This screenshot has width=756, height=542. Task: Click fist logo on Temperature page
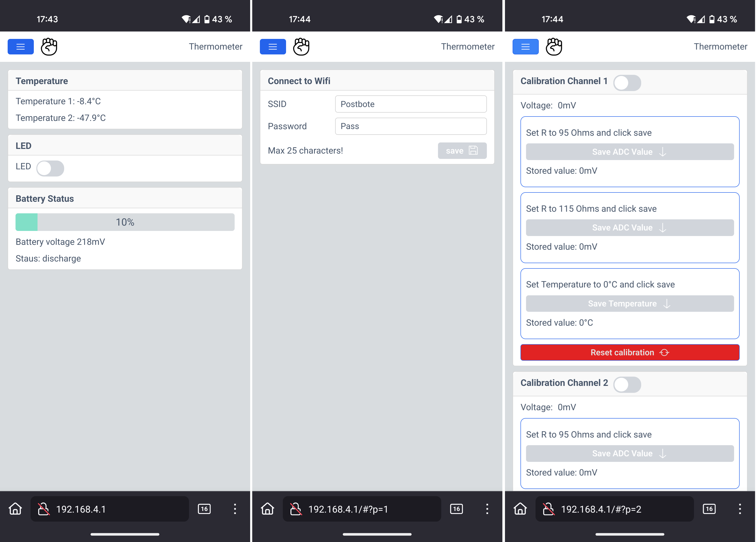(x=49, y=47)
